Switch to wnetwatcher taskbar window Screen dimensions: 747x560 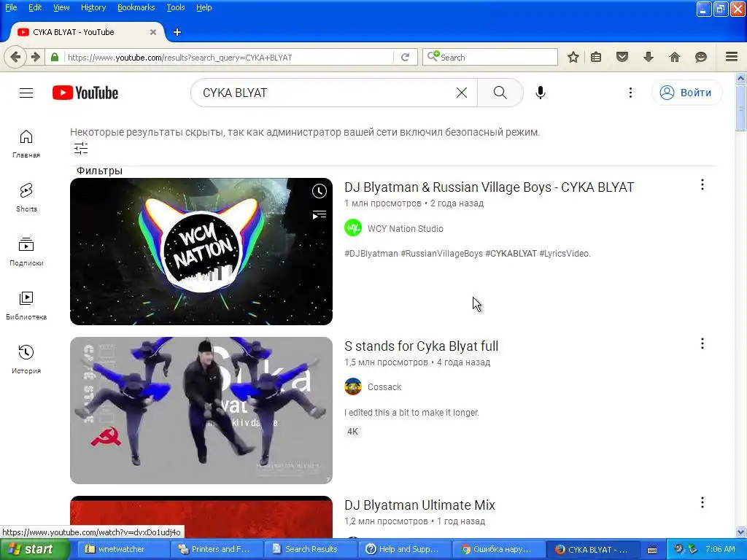click(123, 550)
